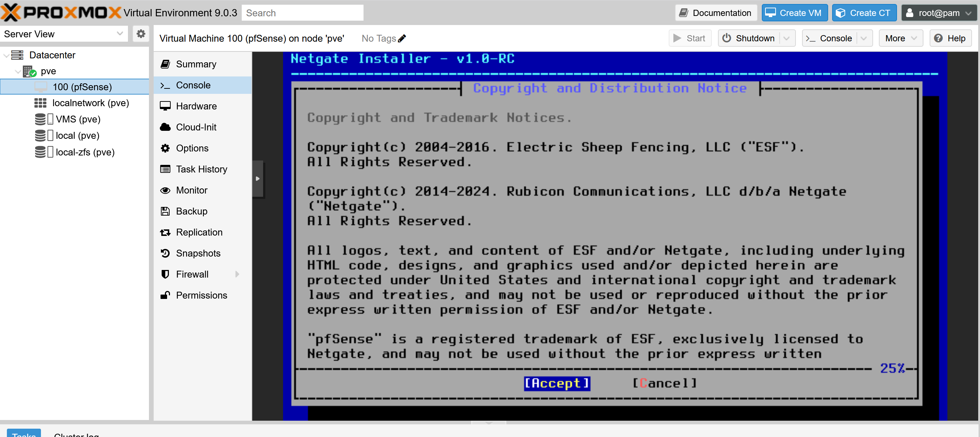Click the local storage icon
Image resolution: width=980 pixels, height=437 pixels.
coord(40,136)
